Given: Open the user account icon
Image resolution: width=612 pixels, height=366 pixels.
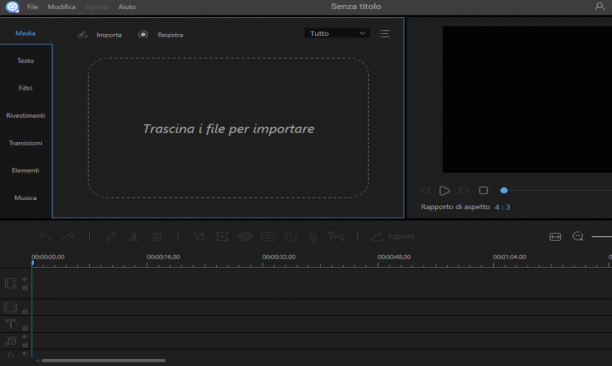Looking at the screenshot, I should [599, 6].
